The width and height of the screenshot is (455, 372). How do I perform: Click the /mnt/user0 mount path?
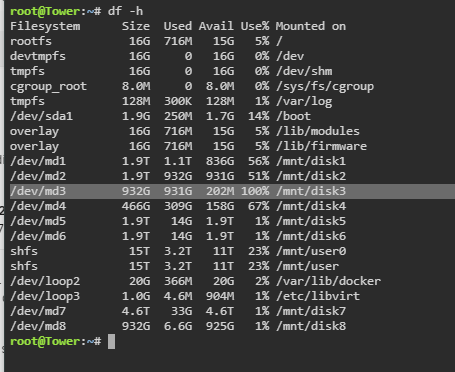[x=311, y=251]
